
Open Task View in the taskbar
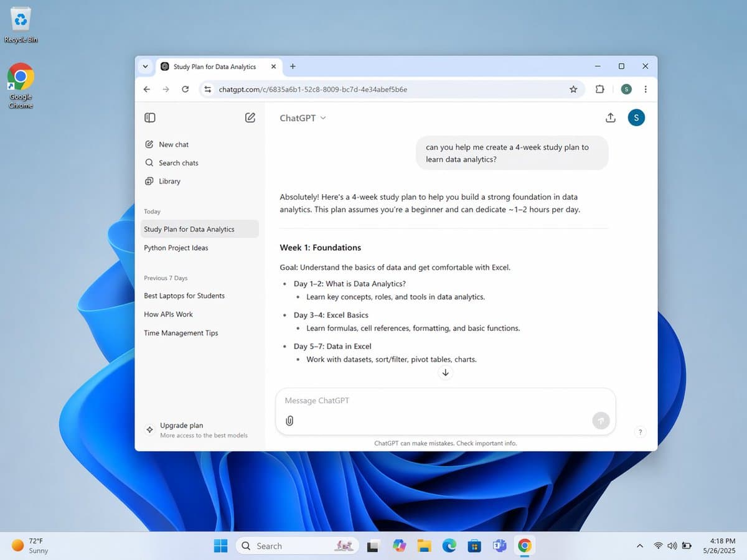pos(373,546)
